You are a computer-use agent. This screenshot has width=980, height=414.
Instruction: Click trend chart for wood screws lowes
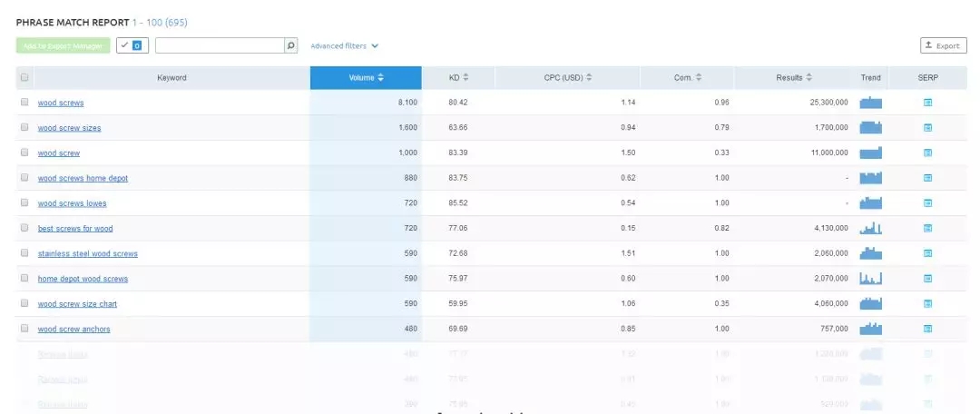pyautogui.click(x=870, y=202)
